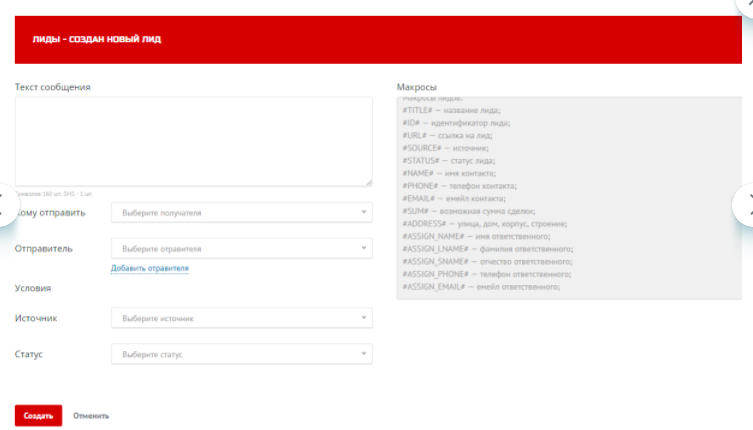
Task: Select the #SUM# macro line
Action: (469, 211)
